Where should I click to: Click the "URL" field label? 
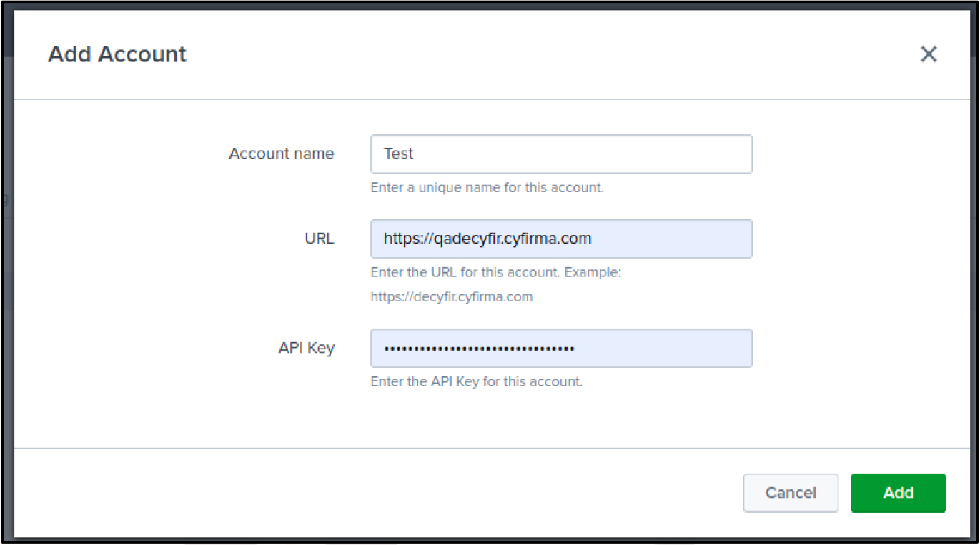[x=320, y=239]
